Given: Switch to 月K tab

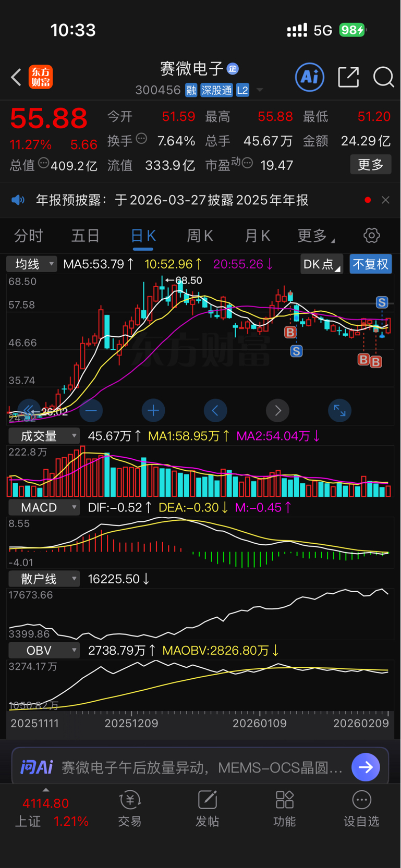Looking at the screenshot, I should (258, 236).
